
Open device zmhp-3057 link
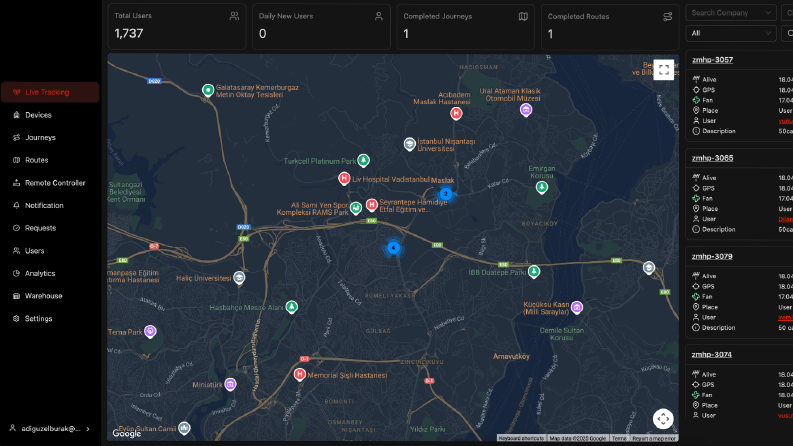tap(712, 60)
